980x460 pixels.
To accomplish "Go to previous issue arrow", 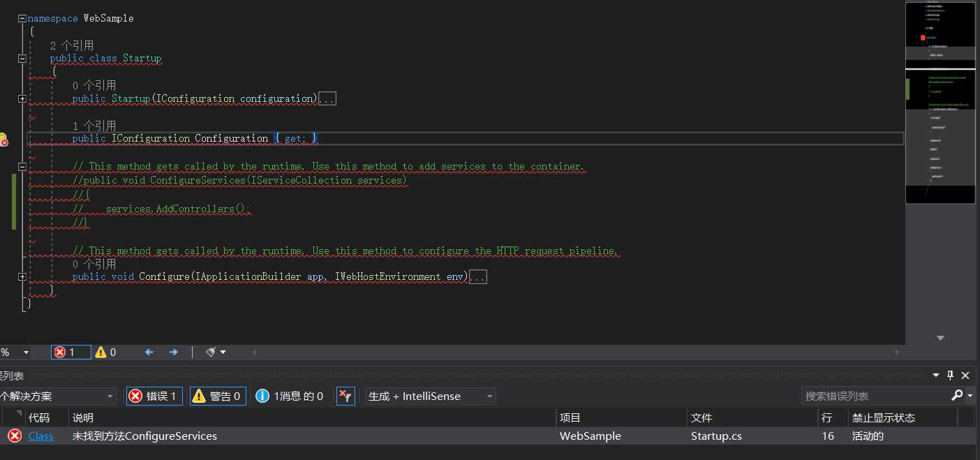I will (149, 353).
